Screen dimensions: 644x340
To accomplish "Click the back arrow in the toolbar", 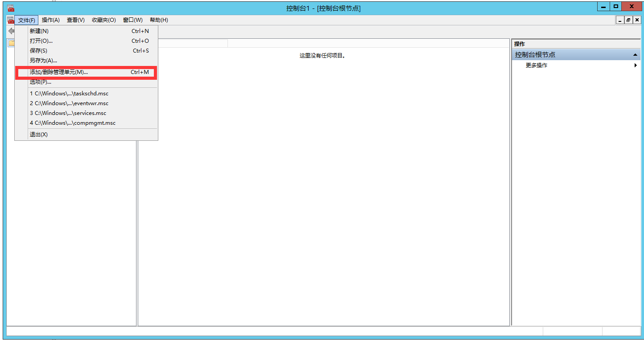I will point(11,31).
